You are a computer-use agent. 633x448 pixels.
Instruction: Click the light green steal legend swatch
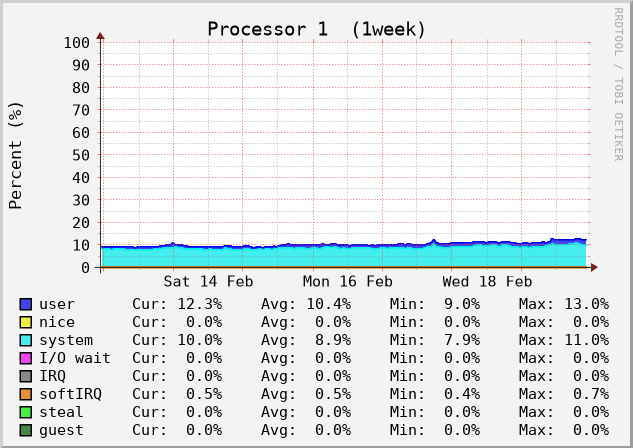(25, 412)
